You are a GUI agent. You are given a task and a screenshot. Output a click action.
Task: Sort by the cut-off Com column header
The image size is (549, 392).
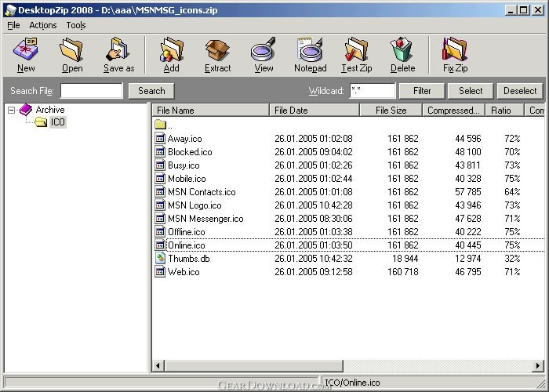click(x=535, y=111)
